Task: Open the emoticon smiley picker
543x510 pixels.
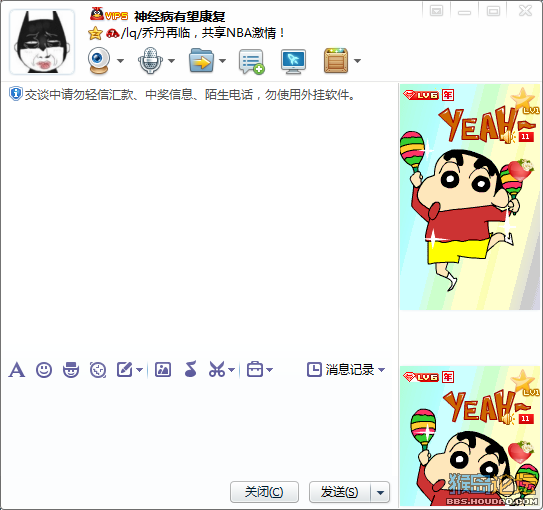Action: point(44,370)
